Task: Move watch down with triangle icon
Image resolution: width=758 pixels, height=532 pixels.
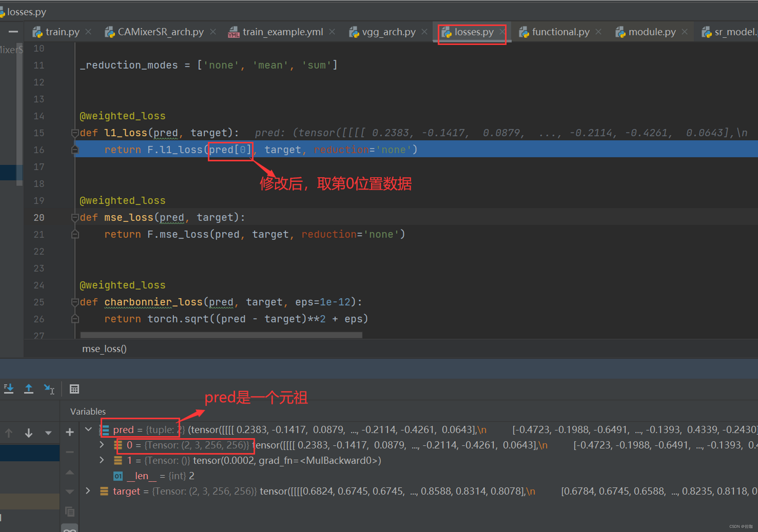Action: (x=70, y=492)
